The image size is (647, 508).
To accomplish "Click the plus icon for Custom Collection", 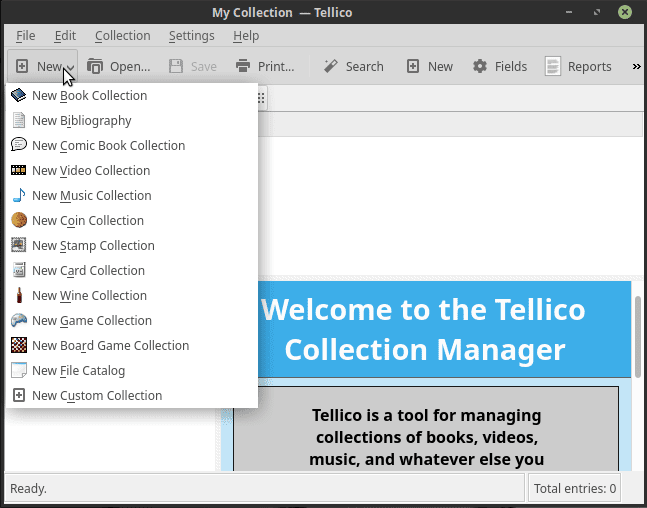I will tap(19, 395).
